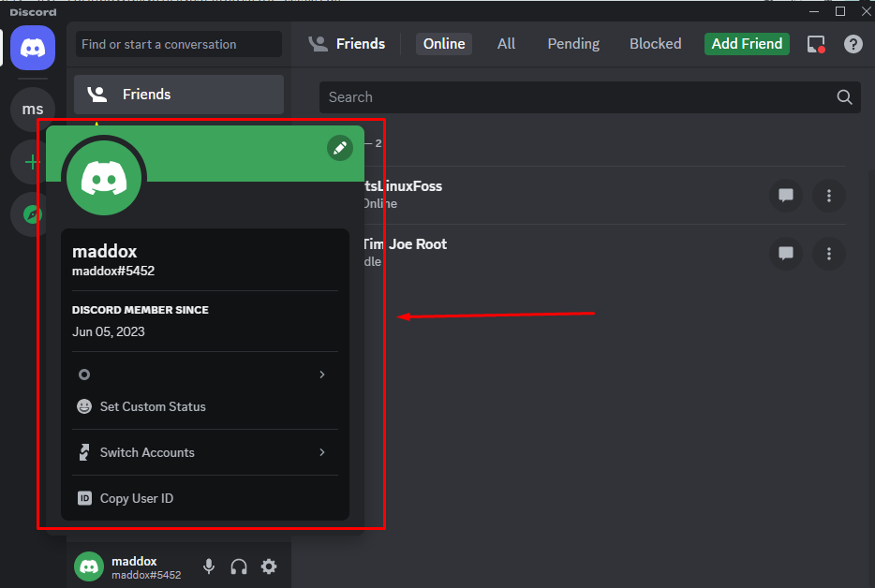Deafen audio with headphones icon
The height and width of the screenshot is (588, 875).
(239, 566)
